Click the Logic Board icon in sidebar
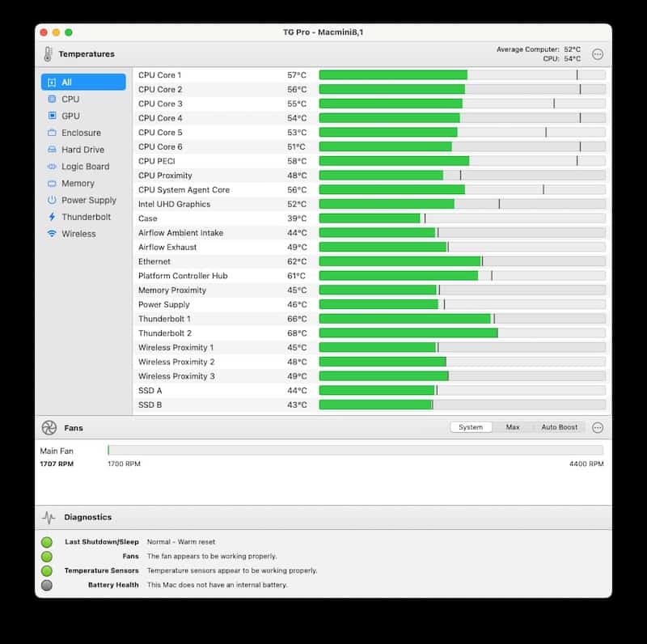The width and height of the screenshot is (647, 644). point(52,167)
